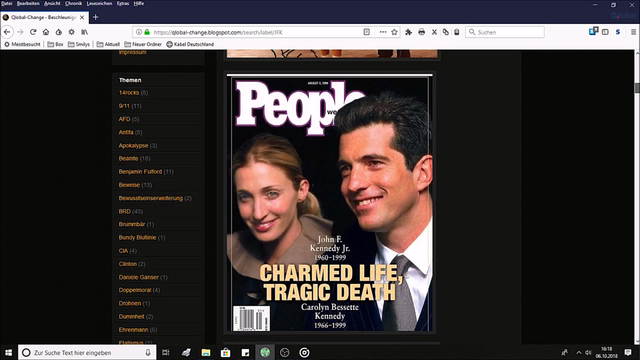Toggle reader view icon in address bar

click(x=367, y=32)
